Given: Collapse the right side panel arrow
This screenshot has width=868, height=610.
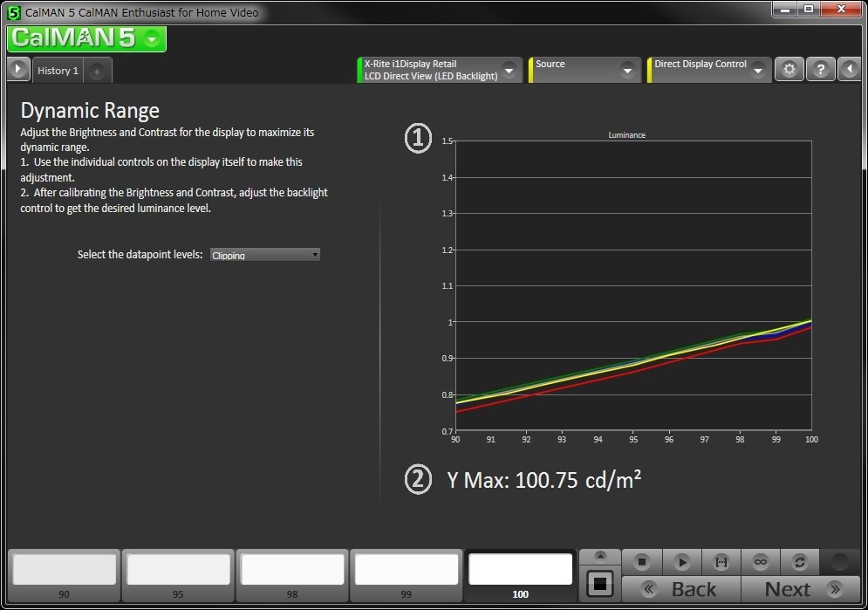Looking at the screenshot, I should click(x=850, y=69).
